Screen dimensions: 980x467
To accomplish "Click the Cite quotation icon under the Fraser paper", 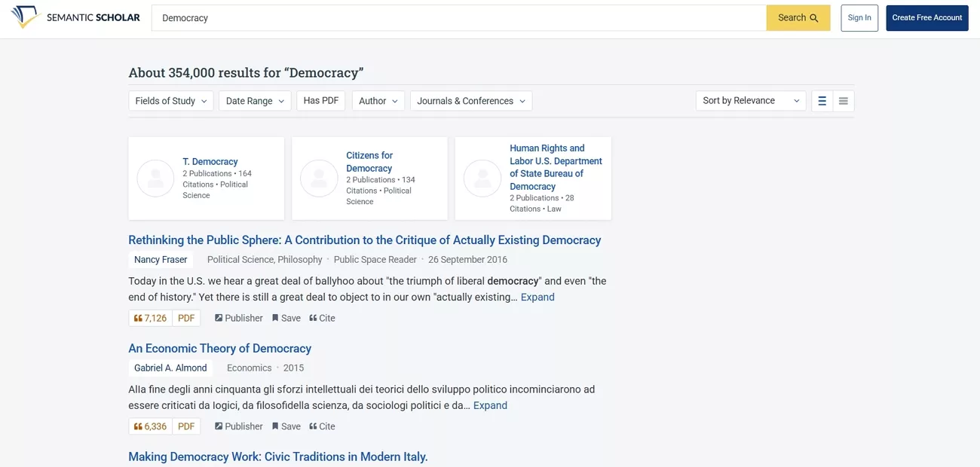I will tap(313, 317).
